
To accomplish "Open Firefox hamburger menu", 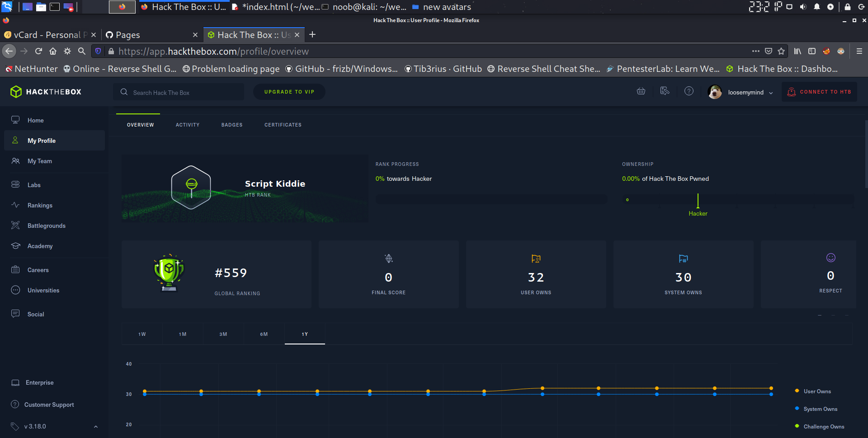I will (859, 51).
